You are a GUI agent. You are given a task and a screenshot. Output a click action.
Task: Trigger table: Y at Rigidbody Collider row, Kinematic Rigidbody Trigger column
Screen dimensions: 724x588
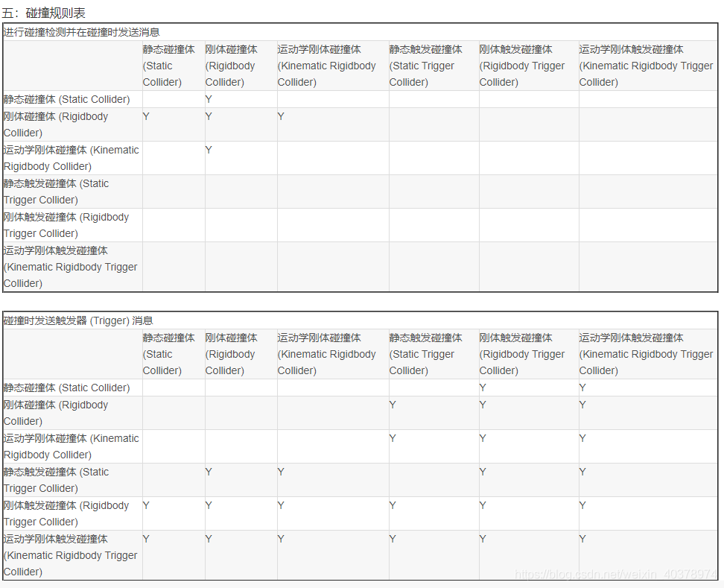582,405
